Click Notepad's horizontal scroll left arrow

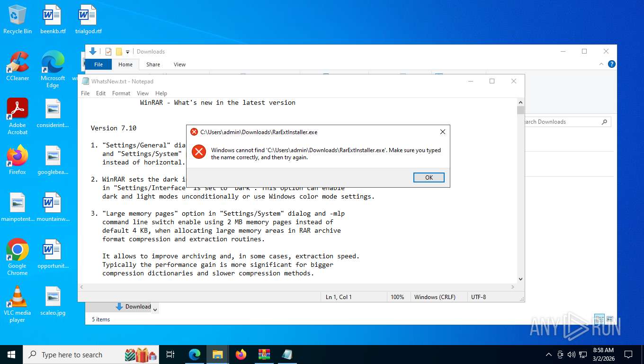tap(82, 287)
